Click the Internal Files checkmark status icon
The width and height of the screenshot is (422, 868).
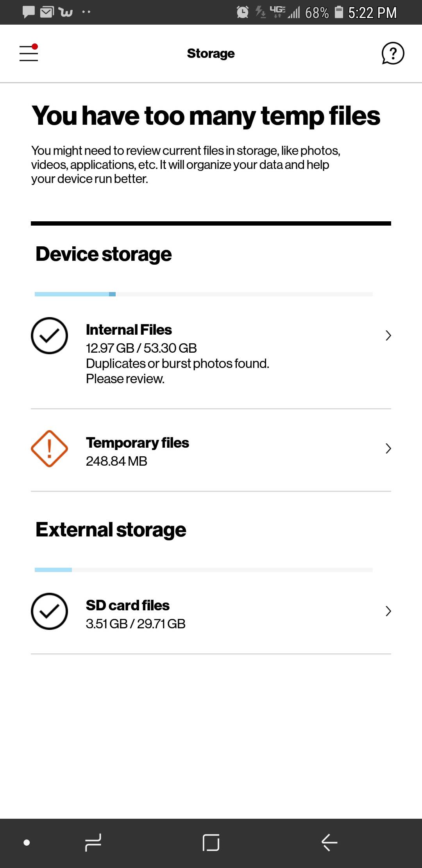point(50,335)
